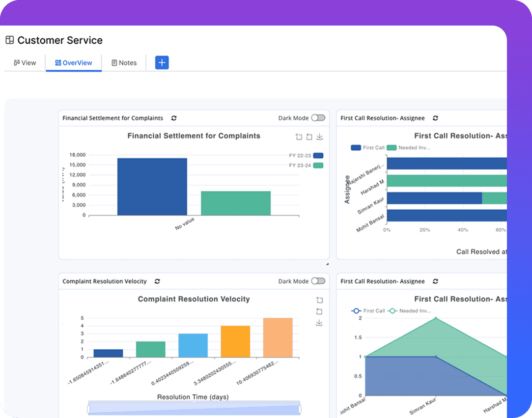Click the green FY 23-24 bar

coord(236,203)
